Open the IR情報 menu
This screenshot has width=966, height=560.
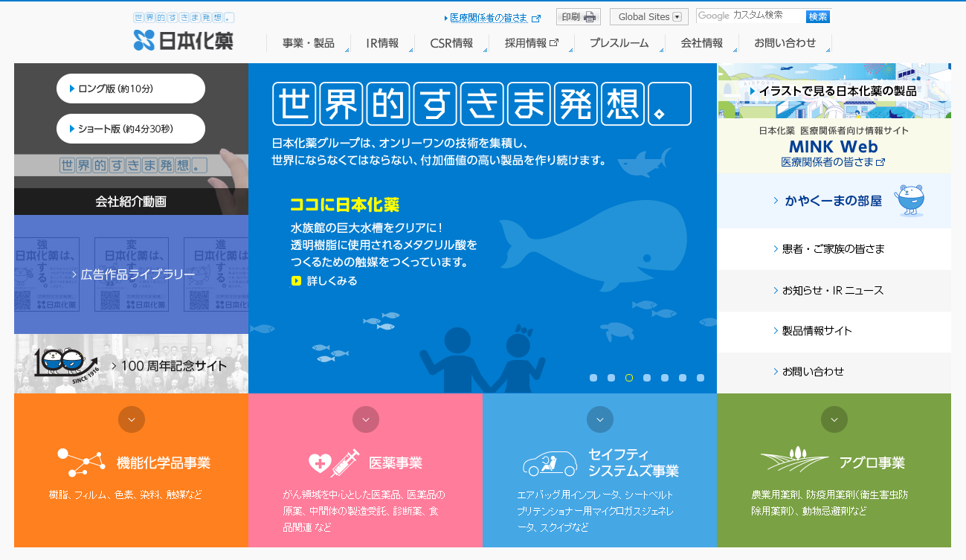click(x=382, y=43)
